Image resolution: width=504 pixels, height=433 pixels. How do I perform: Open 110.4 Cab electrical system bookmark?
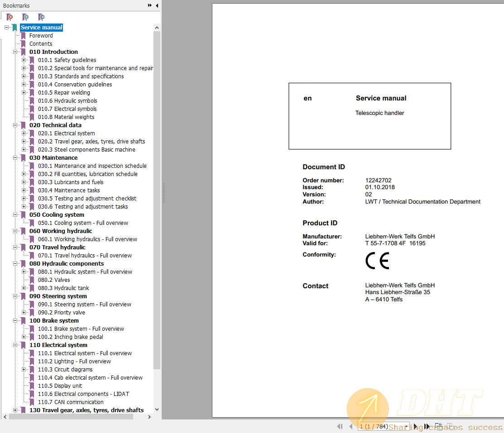[x=90, y=378]
